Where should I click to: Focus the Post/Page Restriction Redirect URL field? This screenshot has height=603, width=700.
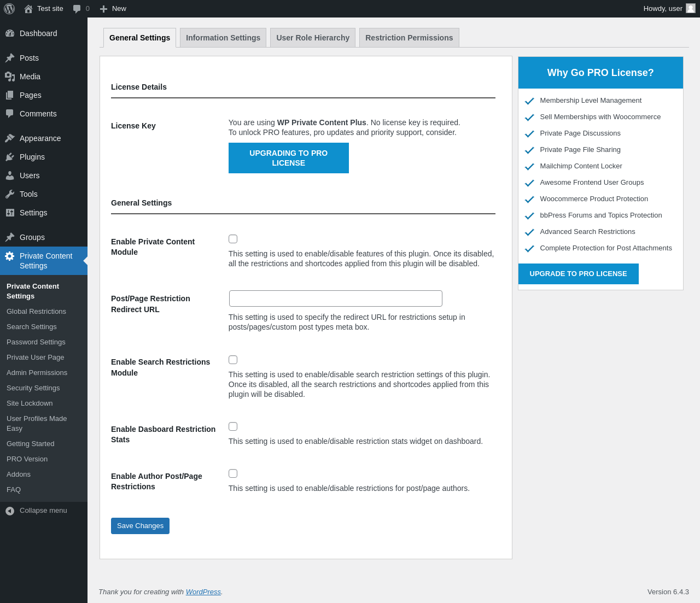tap(336, 298)
